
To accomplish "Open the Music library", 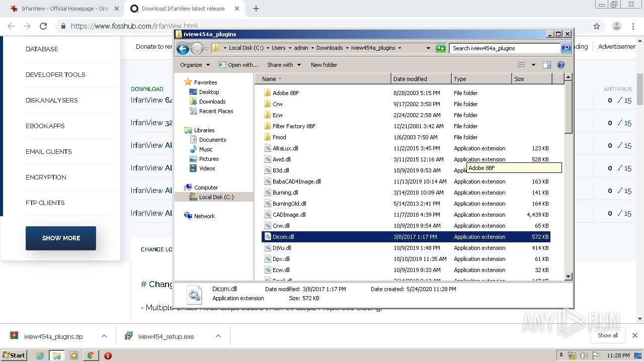I will 201,149.
